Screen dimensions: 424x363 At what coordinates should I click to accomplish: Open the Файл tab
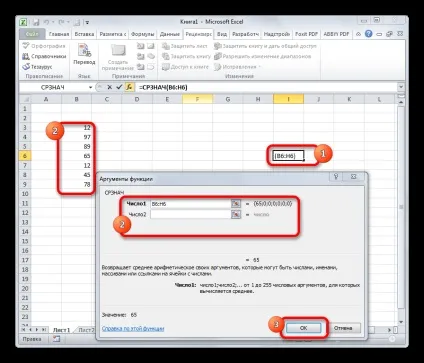[32, 34]
